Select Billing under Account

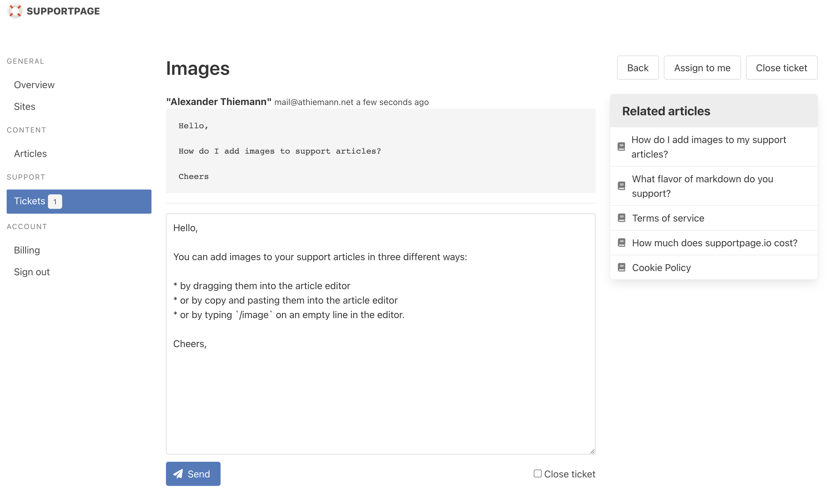(27, 250)
